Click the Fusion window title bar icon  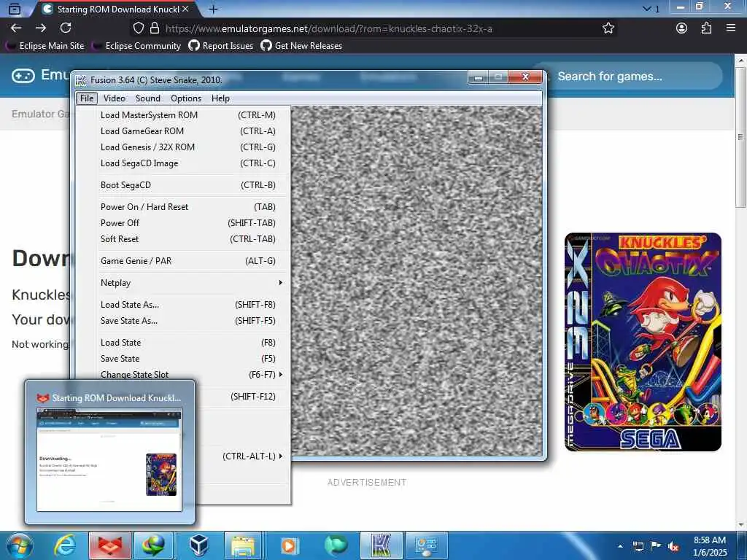82,80
